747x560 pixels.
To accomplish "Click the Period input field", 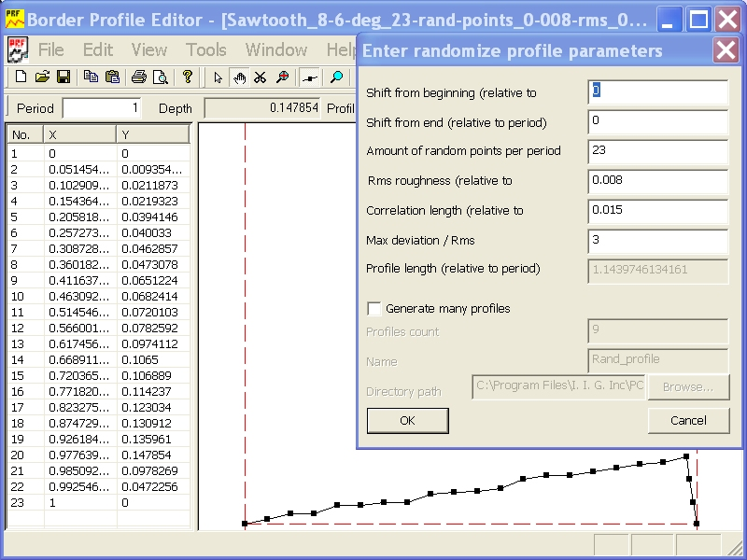I will tap(102, 108).
